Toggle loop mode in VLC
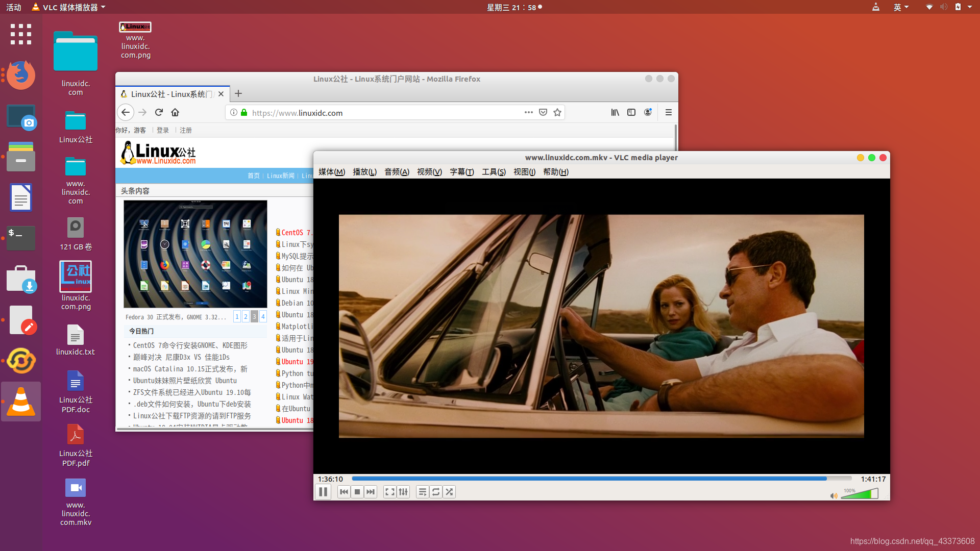 point(435,492)
